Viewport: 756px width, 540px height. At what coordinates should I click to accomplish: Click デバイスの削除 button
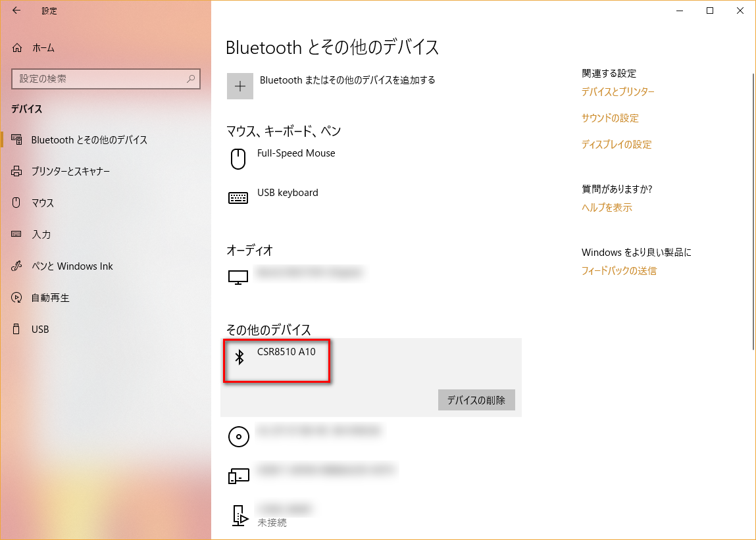pos(476,400)
